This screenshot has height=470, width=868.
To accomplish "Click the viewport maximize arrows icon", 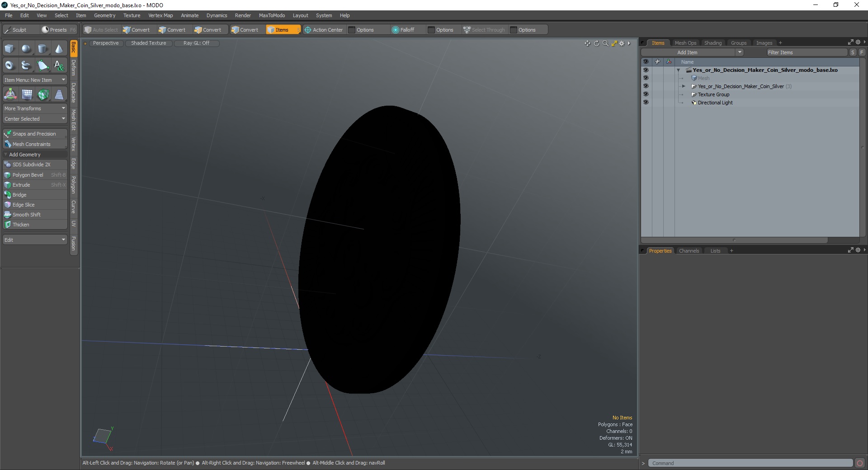I will pyautogui.click(x=614, y=43).
